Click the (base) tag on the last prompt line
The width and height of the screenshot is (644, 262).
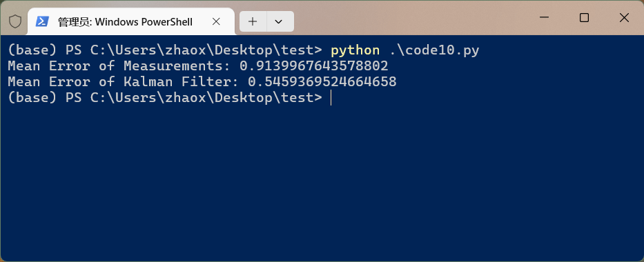tap(32, 98)
